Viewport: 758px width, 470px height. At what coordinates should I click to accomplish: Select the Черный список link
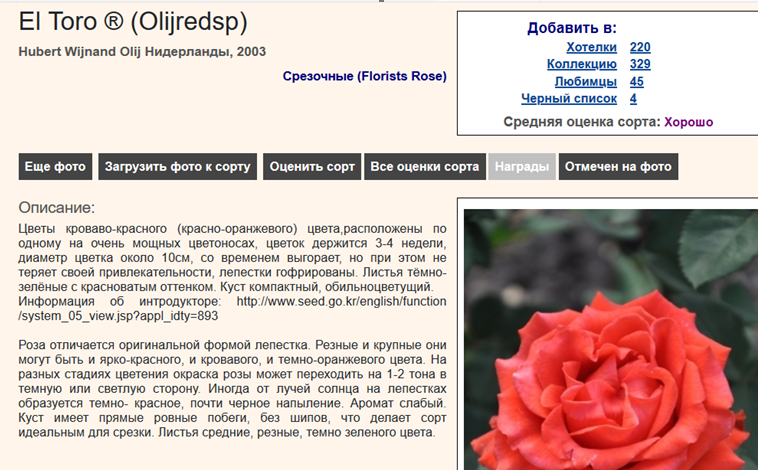point(569,98)
